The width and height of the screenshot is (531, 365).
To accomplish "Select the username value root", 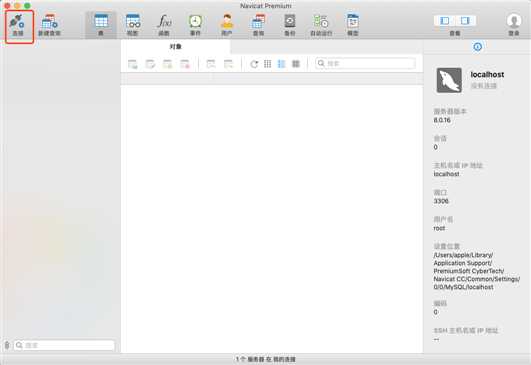I will coord(439,229).
